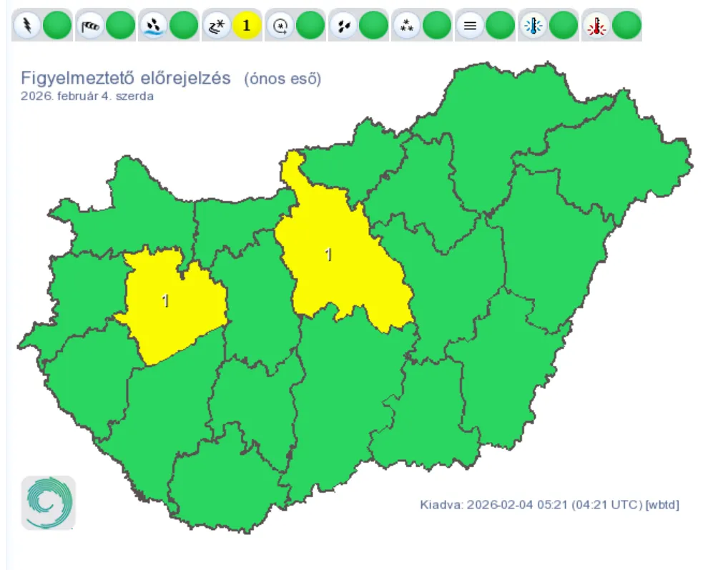The width and height of the screenshot is (728, 570).
Task: Open the snowfall snowflakes warning icon
Action: click(x=405, y=26)
